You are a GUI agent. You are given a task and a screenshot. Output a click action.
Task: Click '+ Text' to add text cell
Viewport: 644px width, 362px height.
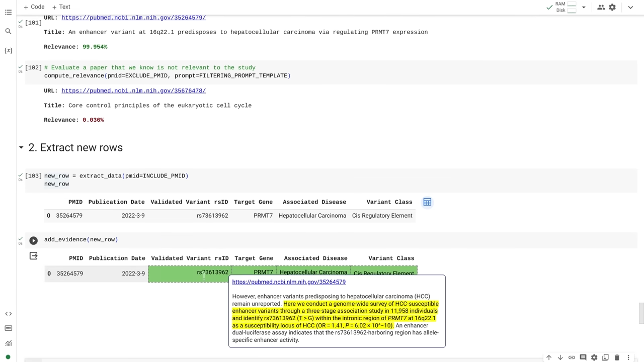[x=61, y=7]
